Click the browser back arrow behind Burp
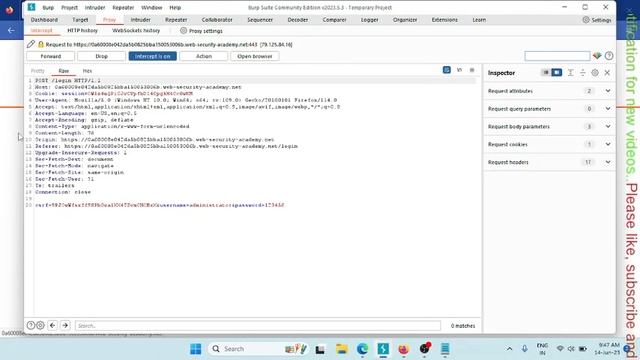The image size is (640, 360). 11,30
